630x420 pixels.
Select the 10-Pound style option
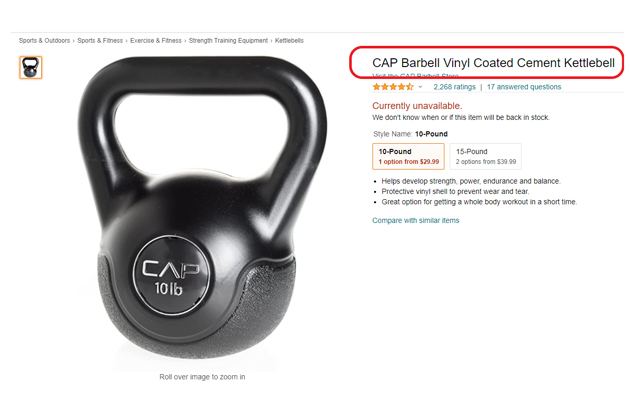(408, 156)
